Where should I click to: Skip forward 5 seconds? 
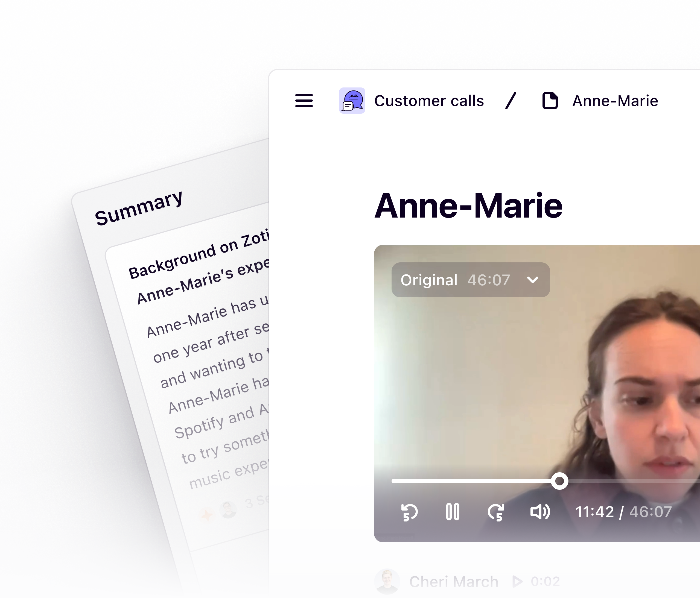point(496,512)
